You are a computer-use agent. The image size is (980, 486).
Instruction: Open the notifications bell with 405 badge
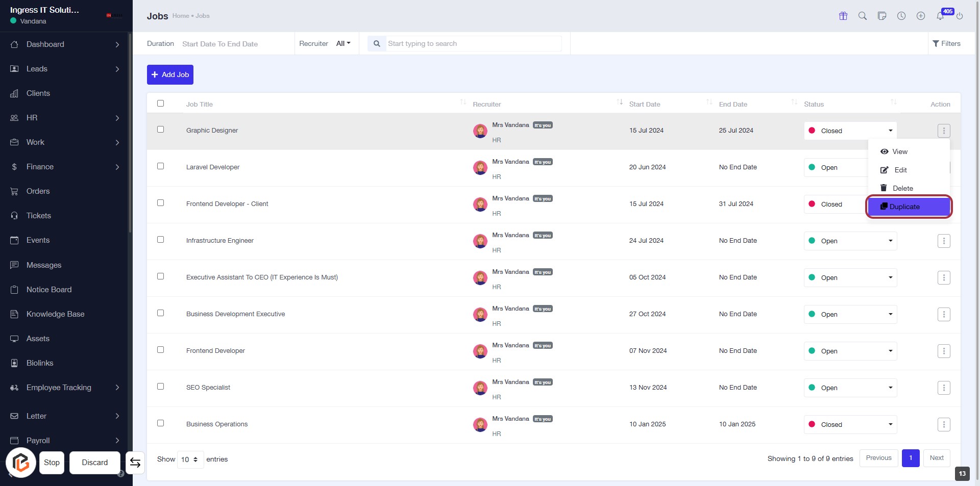pos(940,16)
